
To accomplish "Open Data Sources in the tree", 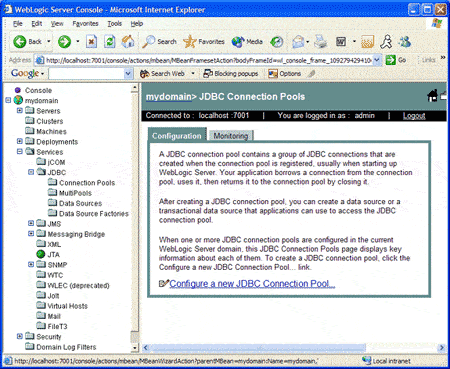I will [x=81, y=203].
